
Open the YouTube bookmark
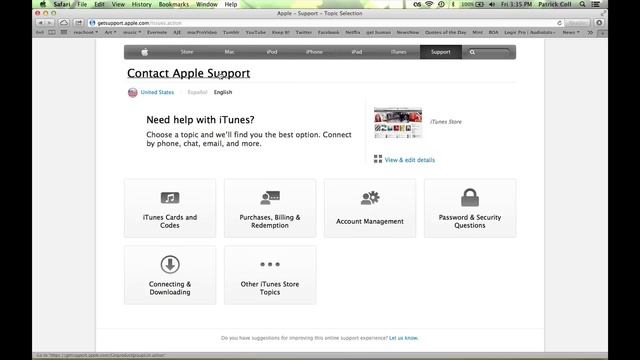(x=256, y=32)
